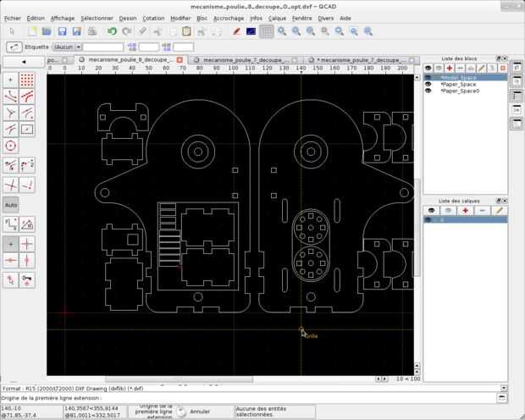Click the pencil edit icon in layer list
The image size is (525, 420).
pos(499,210)
